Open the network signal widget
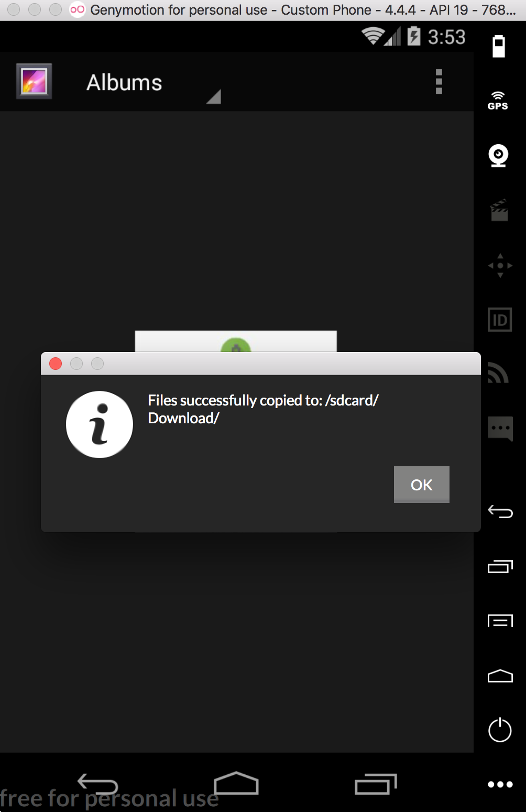526x812 pixels. [x=498, y=373]
